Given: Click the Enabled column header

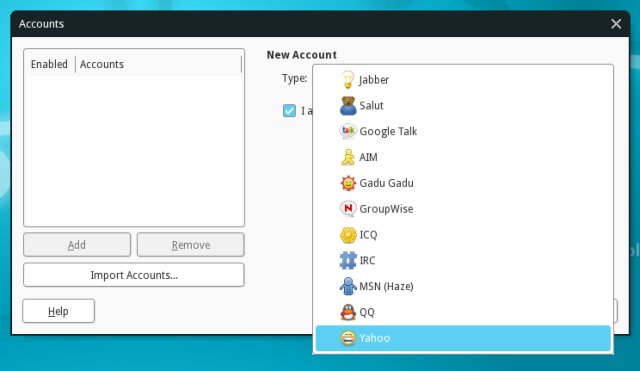Looking at the screenshot, I should [x=49, y=64].
